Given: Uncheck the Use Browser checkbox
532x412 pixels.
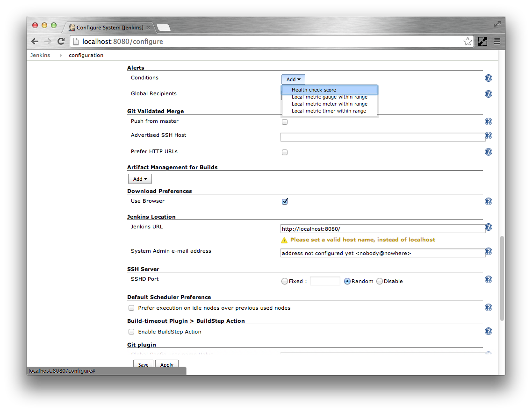Looking at the screenshot, I should [x=285, y=201].
